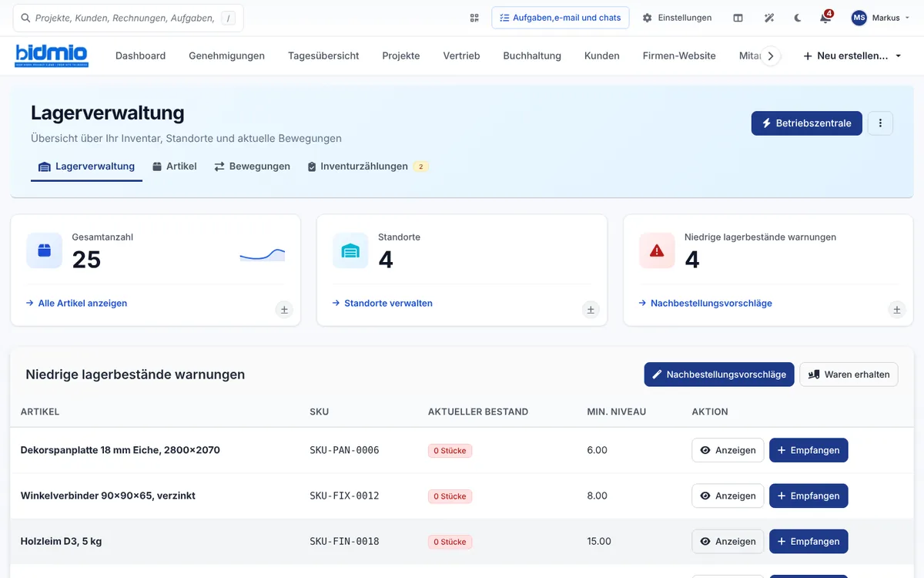Open Einstellungen settings
The height and width of the screenshot is (578, 924).
tap(677, 18)
